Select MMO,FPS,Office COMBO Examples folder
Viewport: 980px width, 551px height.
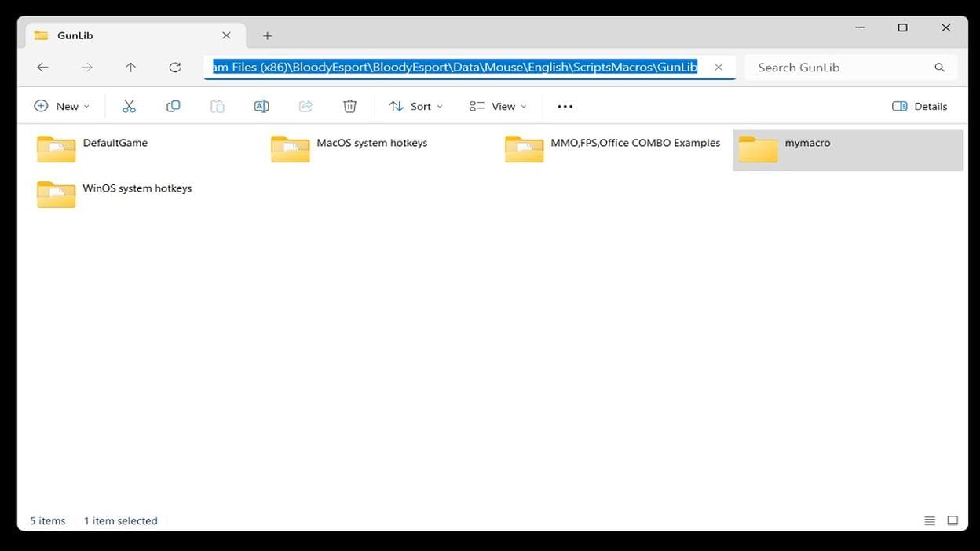612,148
